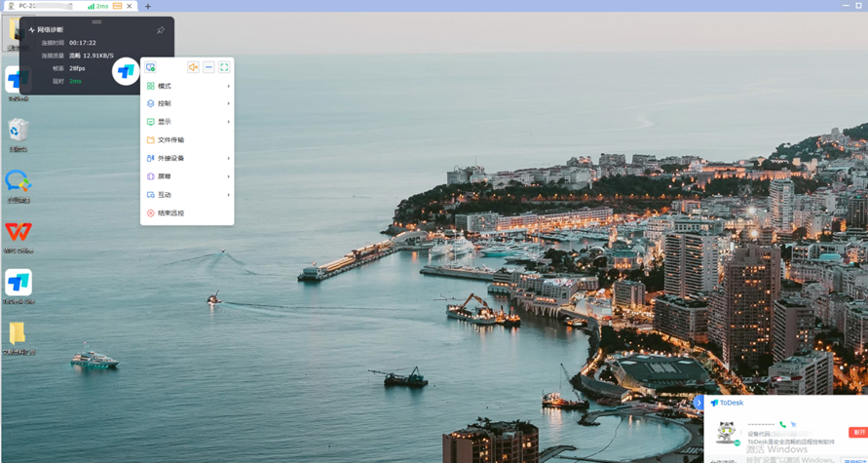Click the ToDesk floating ball logo

[x=126, y=71]
